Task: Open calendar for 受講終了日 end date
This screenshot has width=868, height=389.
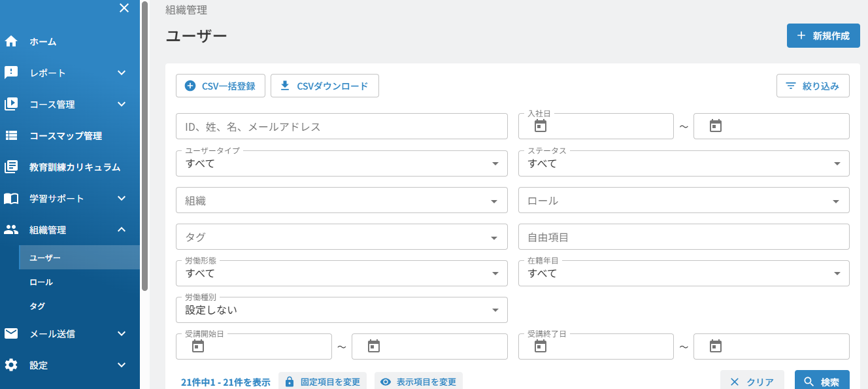Action: [715, 346]
